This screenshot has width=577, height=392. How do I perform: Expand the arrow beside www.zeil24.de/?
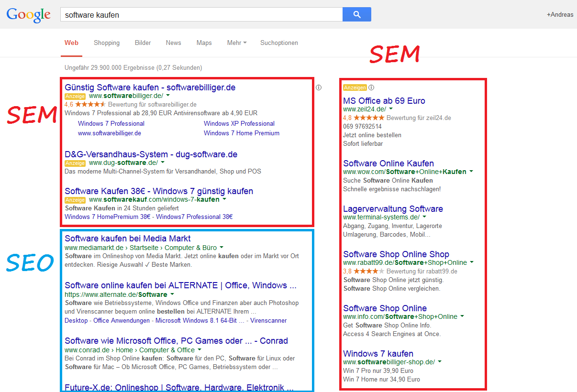pos(391,109)
